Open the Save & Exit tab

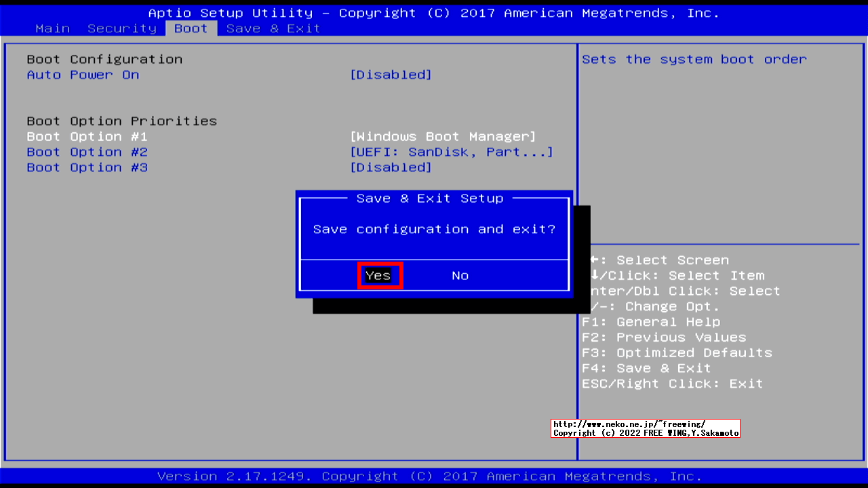[x=273, y=28]
